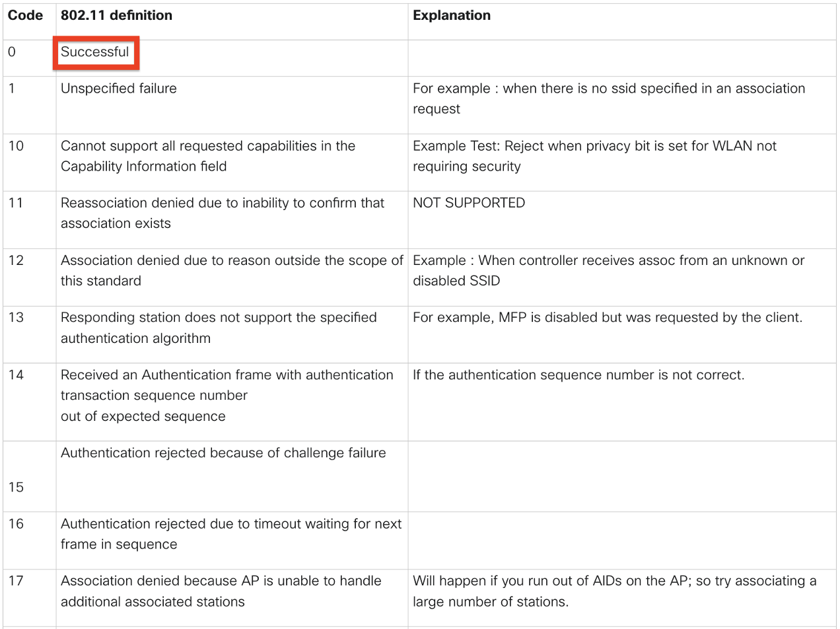Click explanation about running out of AIDs
The image size is (840, 629).
pos(614,591)
